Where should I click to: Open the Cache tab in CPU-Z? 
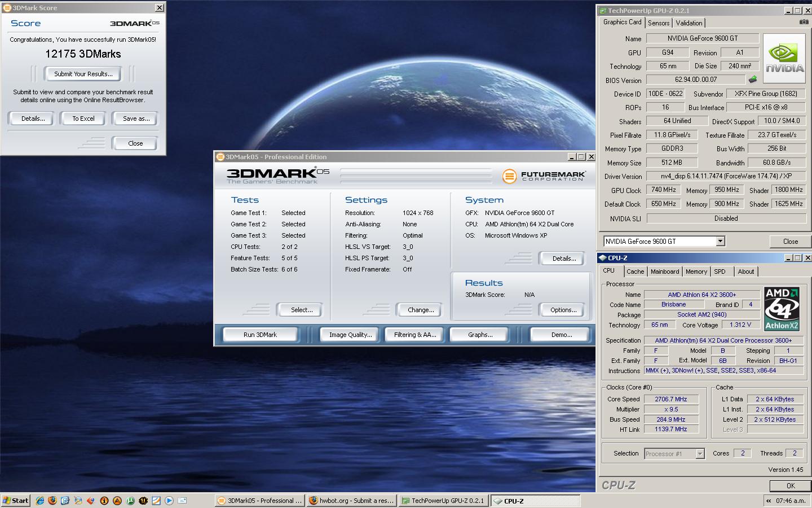pos(635,271)
